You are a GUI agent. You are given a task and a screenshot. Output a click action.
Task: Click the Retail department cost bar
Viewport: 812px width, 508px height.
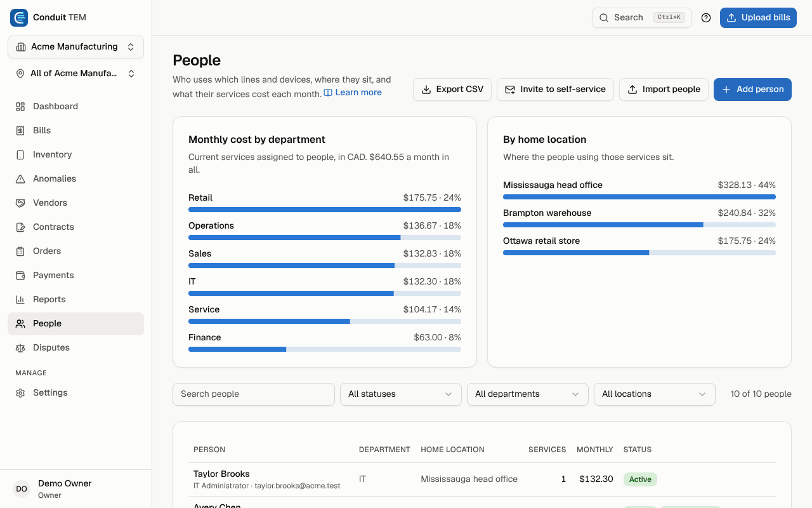325,210
